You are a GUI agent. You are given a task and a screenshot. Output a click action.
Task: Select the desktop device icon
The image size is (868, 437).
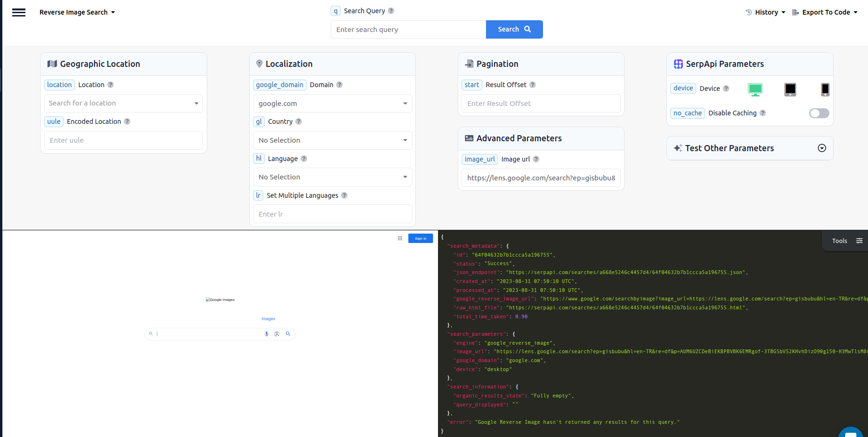click(x=755, y=89)
